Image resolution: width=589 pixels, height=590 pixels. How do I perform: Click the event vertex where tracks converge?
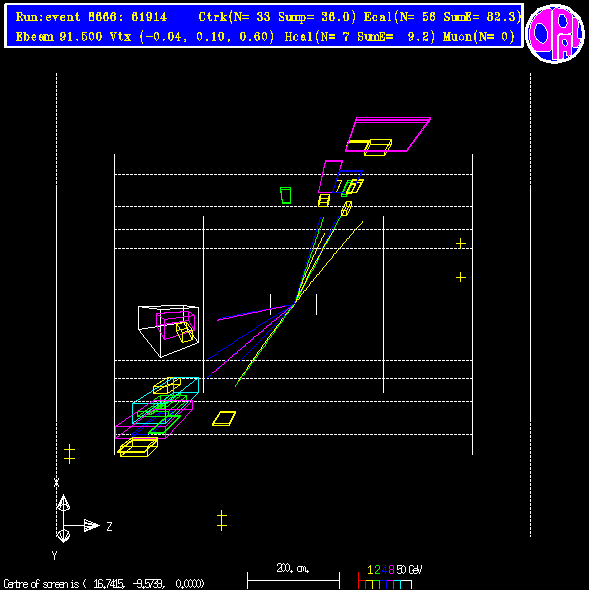click(295, 303)
